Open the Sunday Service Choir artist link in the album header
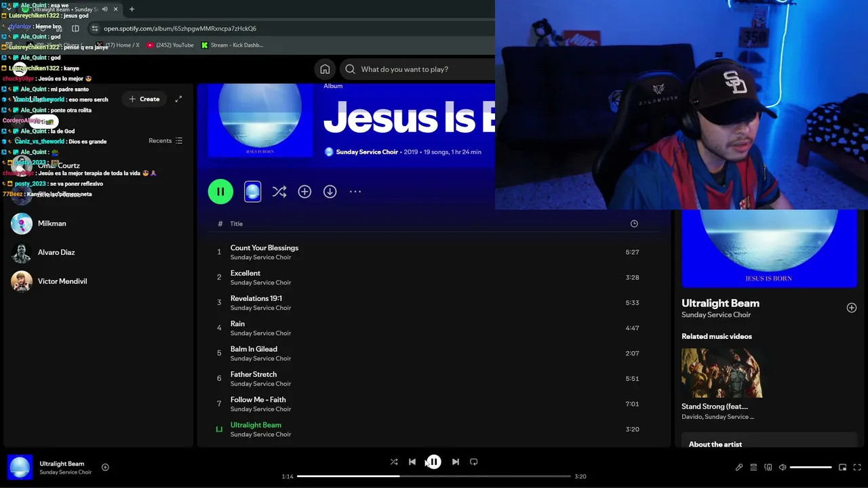The width and height of the screenshot is (868, 488). click(367, 152)
